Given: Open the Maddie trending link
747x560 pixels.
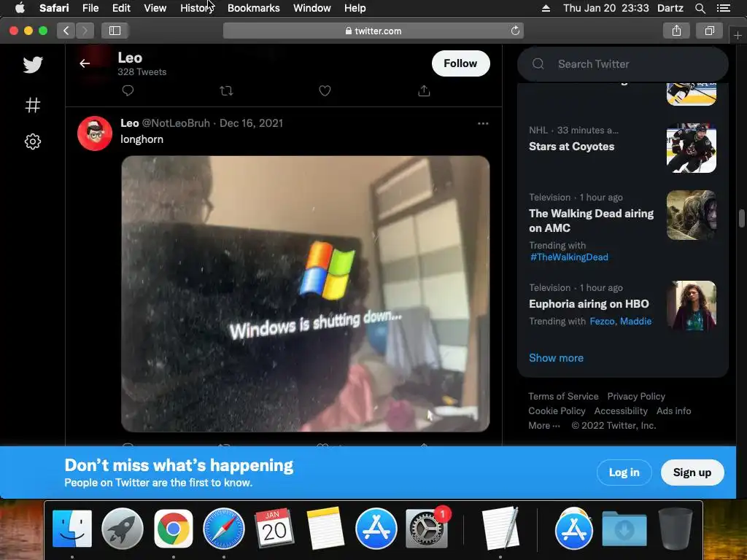Looking at the screenshot, I should coord(635,322).
